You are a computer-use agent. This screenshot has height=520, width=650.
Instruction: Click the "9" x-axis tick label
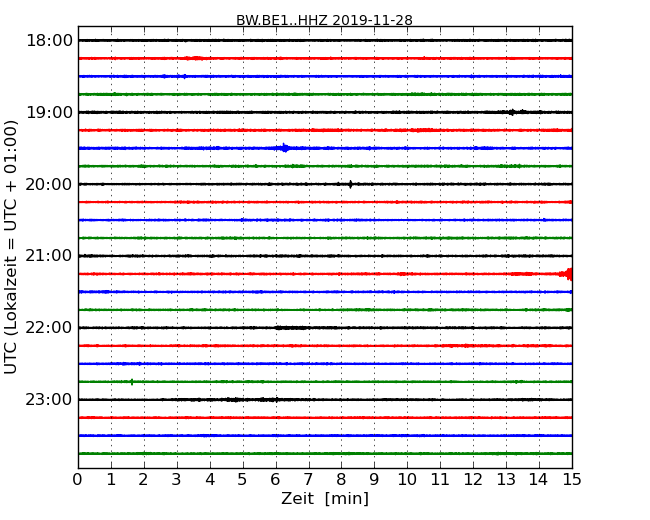374,479
